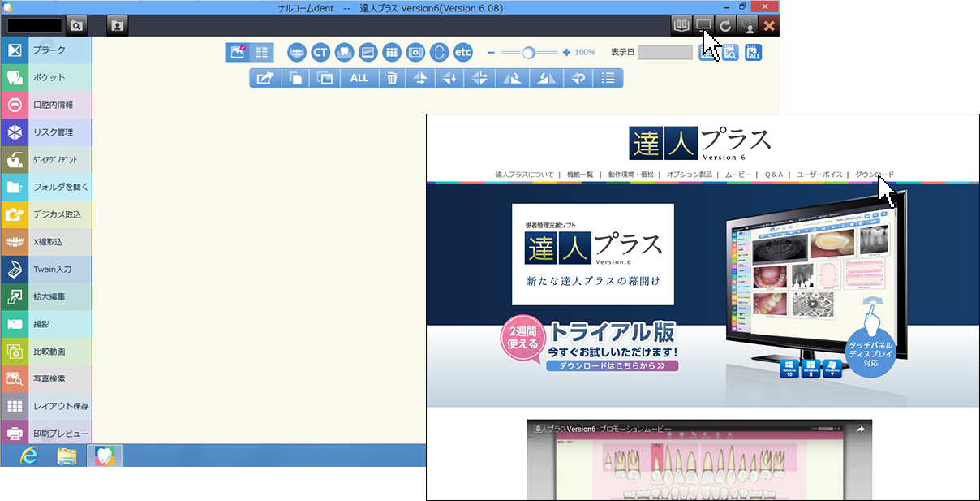This screenshot has width=980, height=501.
Task: Click レイアウト保存 in the sidebar
Action: [x=46, y=406]
